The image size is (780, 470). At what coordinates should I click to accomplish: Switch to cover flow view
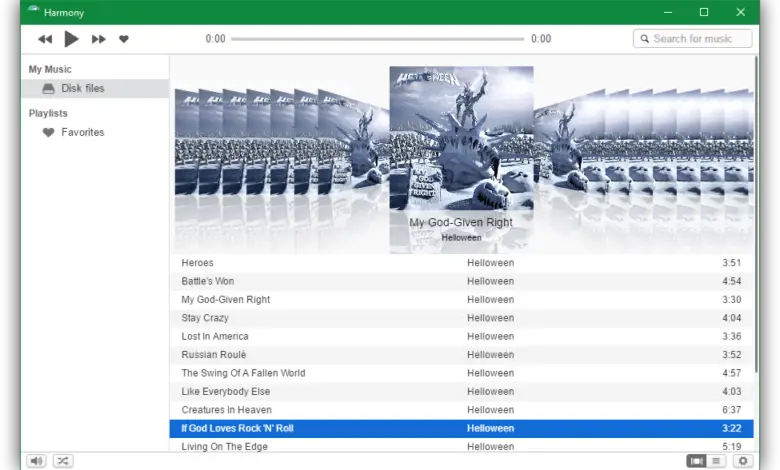pyautogui.click(x=696, y=461)
